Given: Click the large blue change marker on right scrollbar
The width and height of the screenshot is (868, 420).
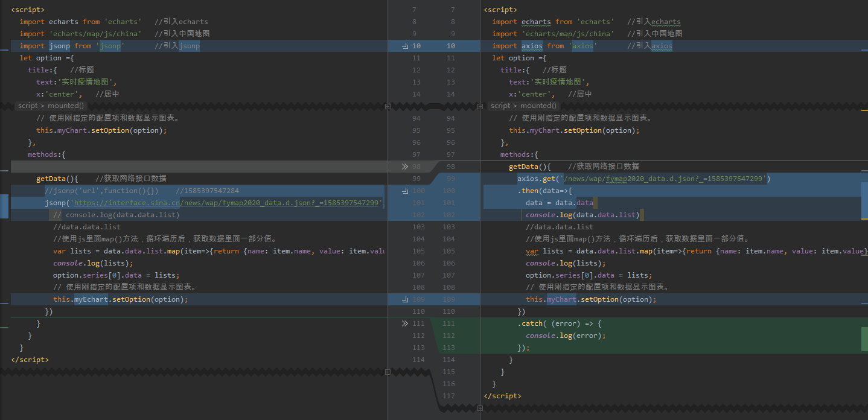Looking at the screenshot, I should point(864,200).
